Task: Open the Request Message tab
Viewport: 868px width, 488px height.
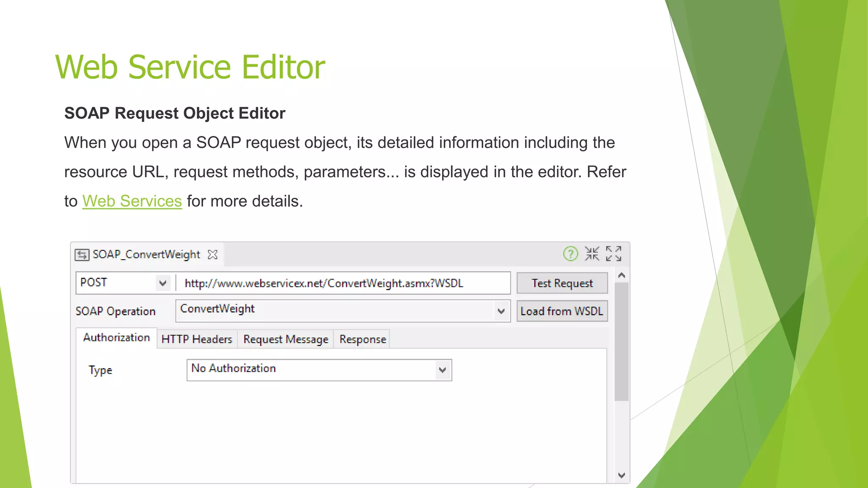Action: pyautogui.click(x=286, y=339)
